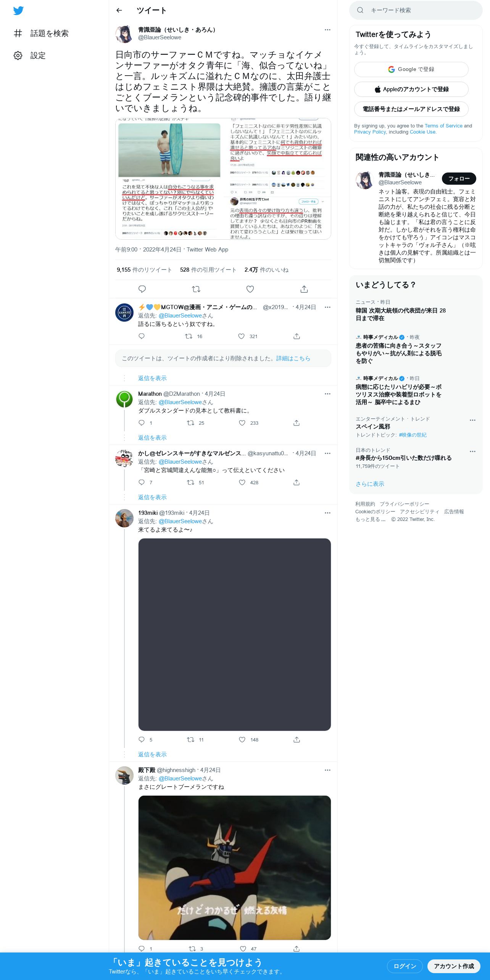Viewport: 490px width, 980px height.
Task: Open the 設定 settings gear item
Action: [x=30, y=55]
